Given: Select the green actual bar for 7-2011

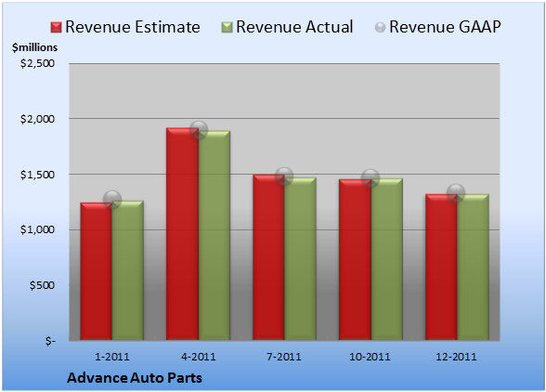Looking at the screenshot, I should 300,258.
